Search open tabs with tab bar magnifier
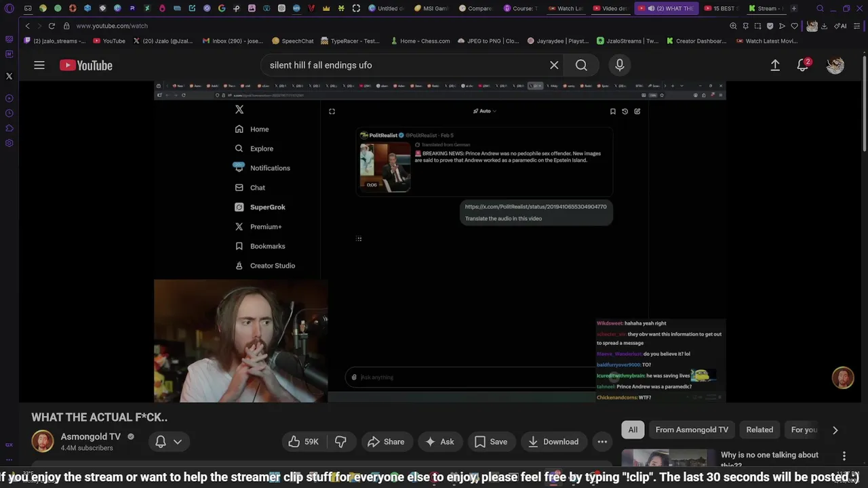Viewport: 868px width, 488px height. click(820, 9)
